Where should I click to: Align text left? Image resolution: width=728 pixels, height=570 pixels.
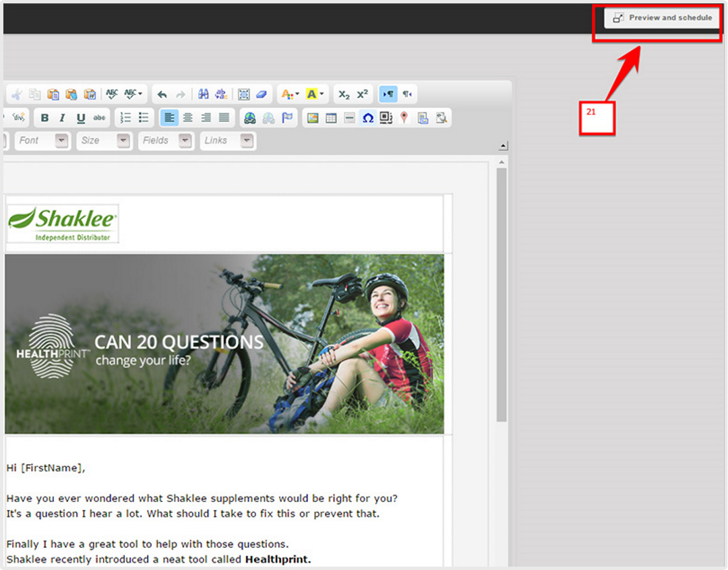click(169, 118)
